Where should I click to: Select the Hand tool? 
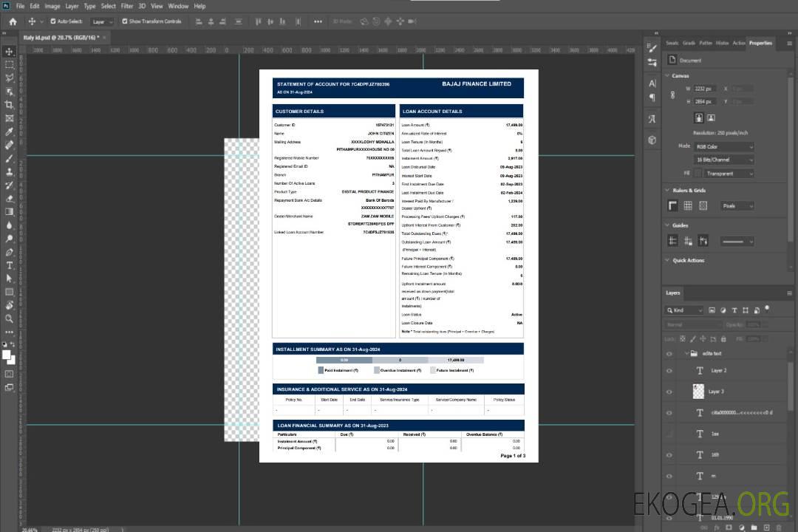[x=9, y=305]
